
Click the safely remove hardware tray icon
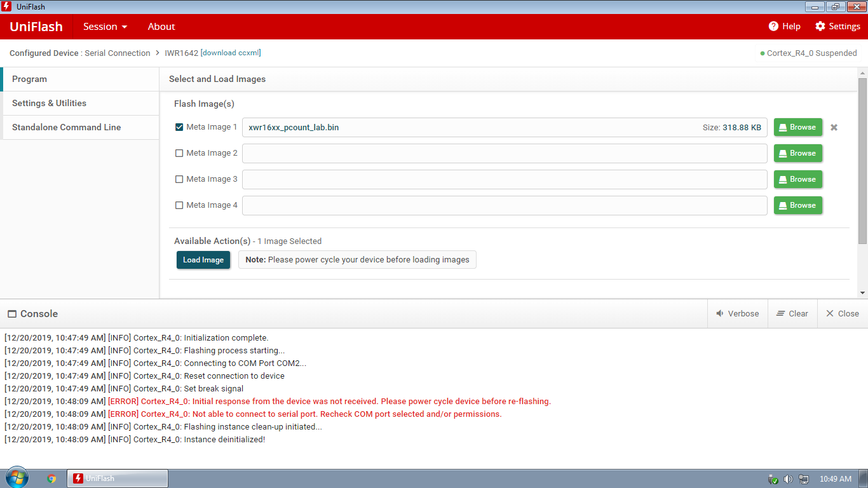[773, 479]
